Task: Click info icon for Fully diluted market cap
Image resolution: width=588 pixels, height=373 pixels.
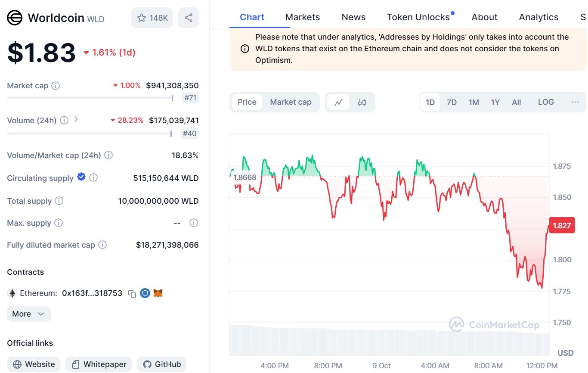Action: [x=102, y=245]
